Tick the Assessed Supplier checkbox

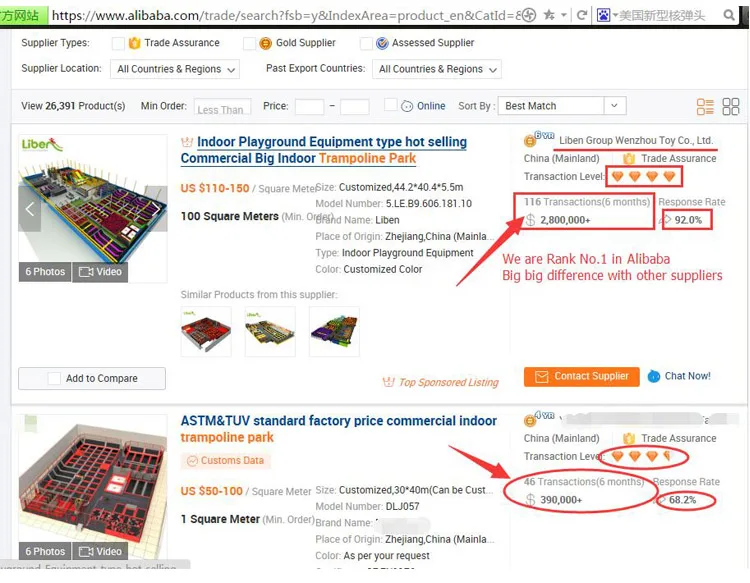366,44
